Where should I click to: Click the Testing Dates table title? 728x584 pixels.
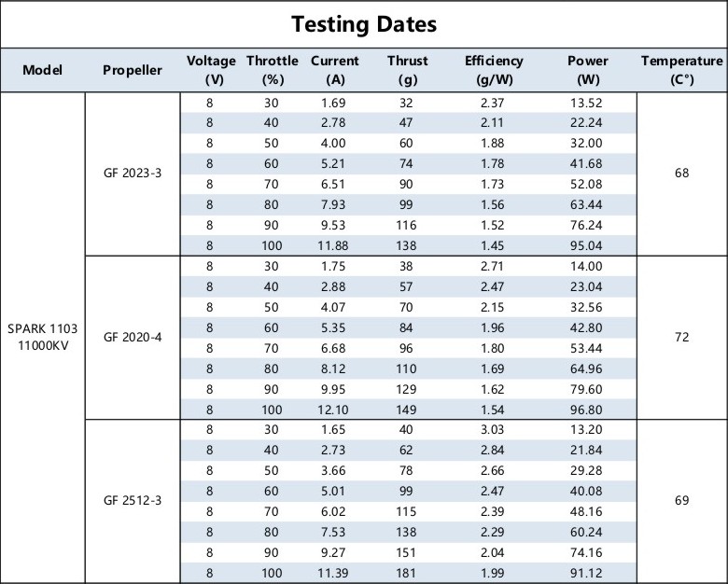364,23
